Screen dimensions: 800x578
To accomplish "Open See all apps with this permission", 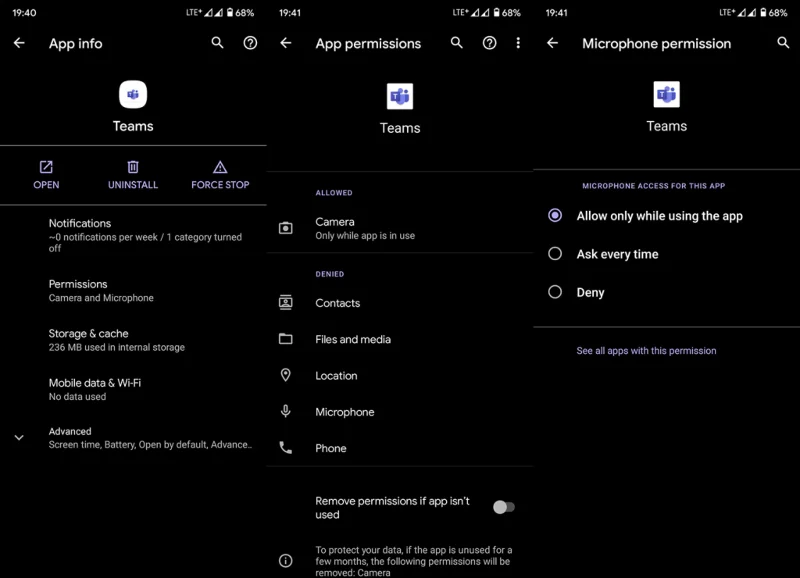I will click(646, 350).
